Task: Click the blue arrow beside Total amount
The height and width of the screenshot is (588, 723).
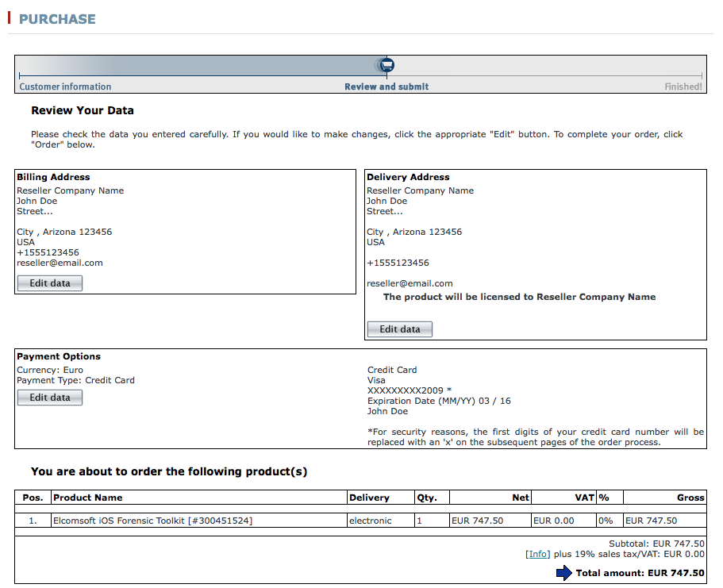Action: click(x=563, y=573)
